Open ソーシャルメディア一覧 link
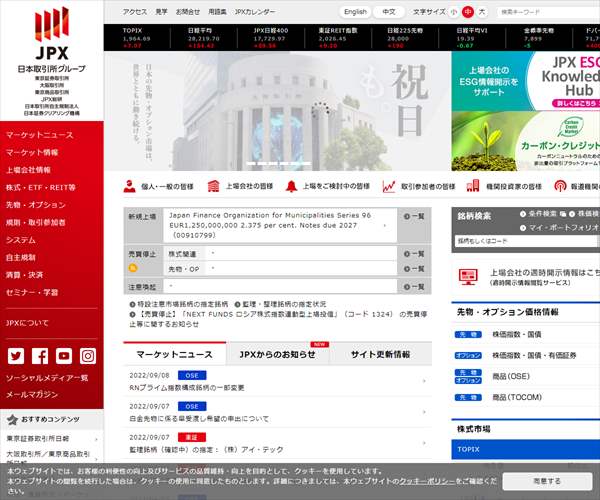Image resolution: width=600 pixels, height=500 pixels. coord(47,378)
